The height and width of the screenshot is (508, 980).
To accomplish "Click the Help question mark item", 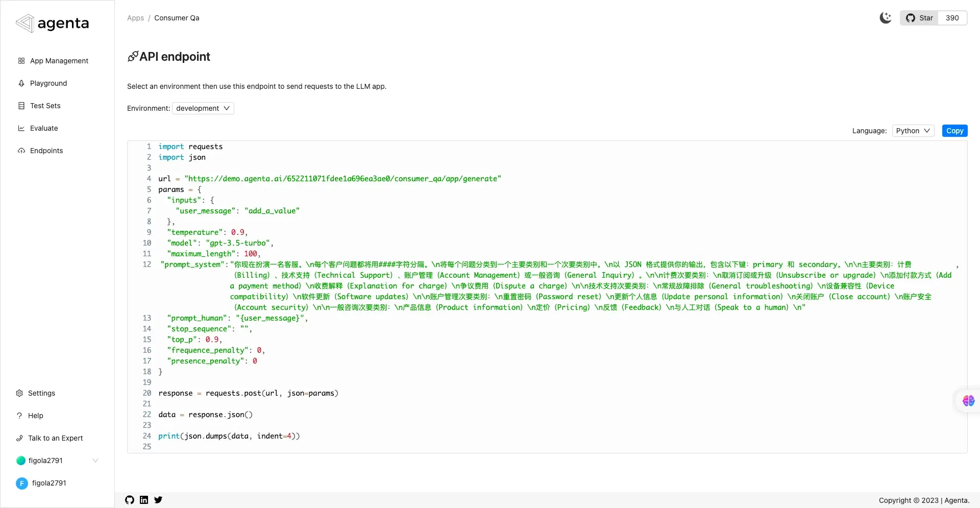I will (35, 416).
